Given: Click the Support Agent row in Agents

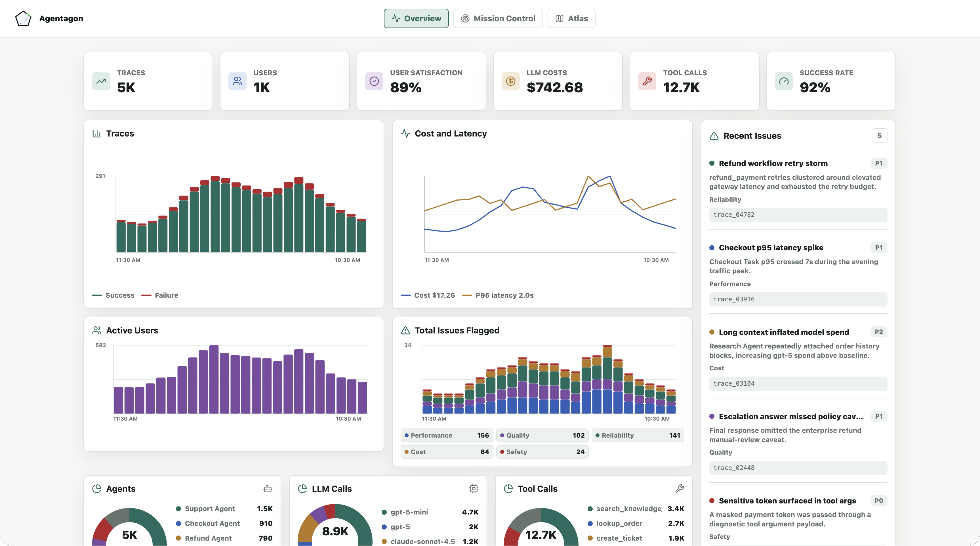Looking at the screenshot, I should click(x=224, y=509).
